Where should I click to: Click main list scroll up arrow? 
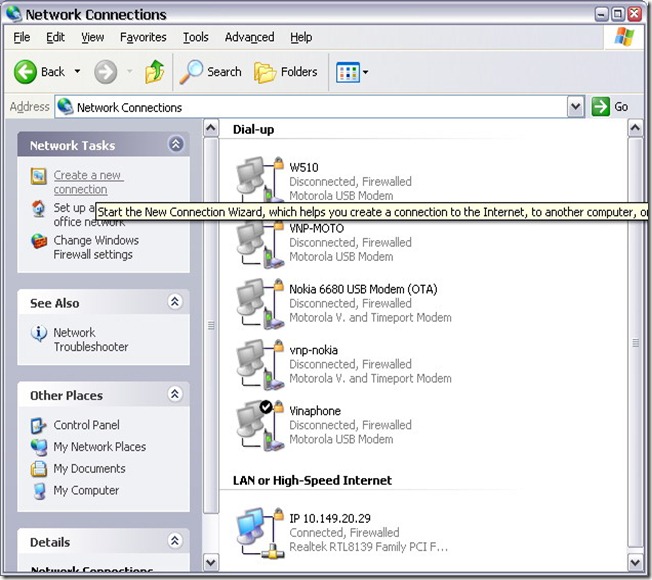635,128
